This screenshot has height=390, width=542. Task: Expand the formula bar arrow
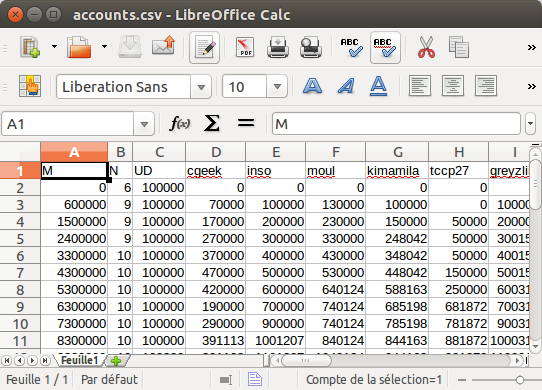tap(531, 124)
